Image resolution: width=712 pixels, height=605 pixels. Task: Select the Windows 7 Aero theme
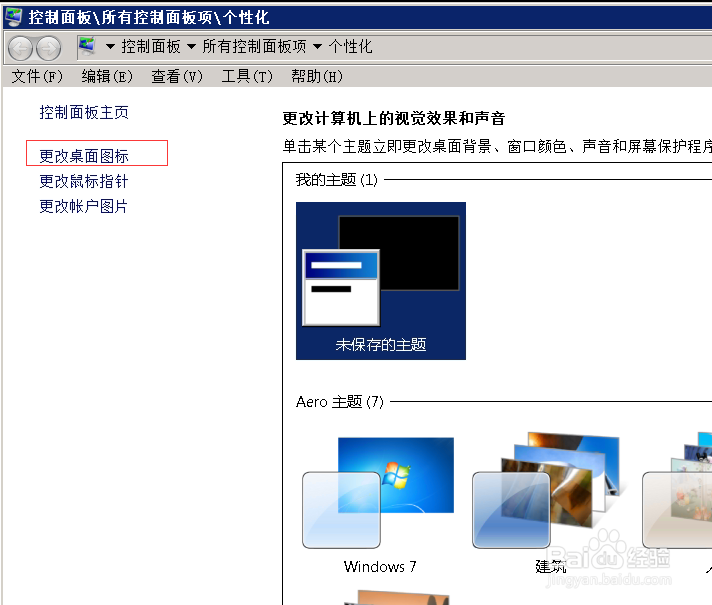click(x=380, y=505)
